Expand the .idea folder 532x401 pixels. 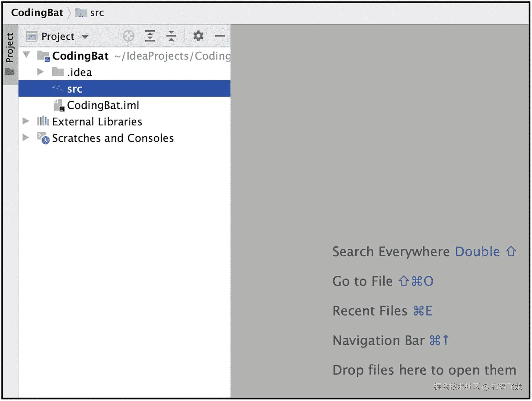40,72
